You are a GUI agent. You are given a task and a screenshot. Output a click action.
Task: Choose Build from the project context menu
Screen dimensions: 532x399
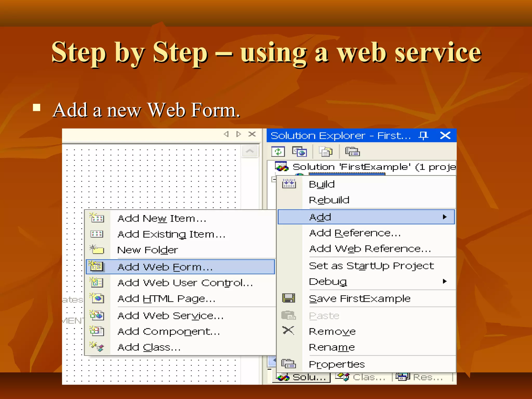pos(366,184)
